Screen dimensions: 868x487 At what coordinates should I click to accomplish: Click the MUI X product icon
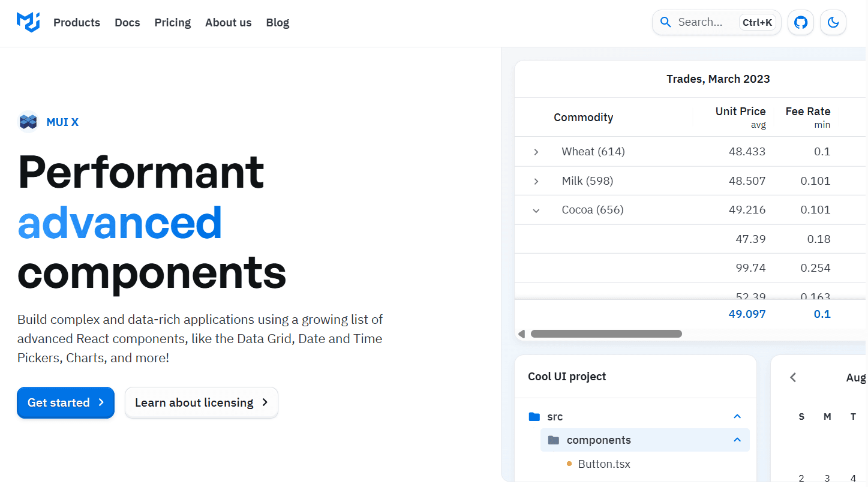tap(28, 122)
